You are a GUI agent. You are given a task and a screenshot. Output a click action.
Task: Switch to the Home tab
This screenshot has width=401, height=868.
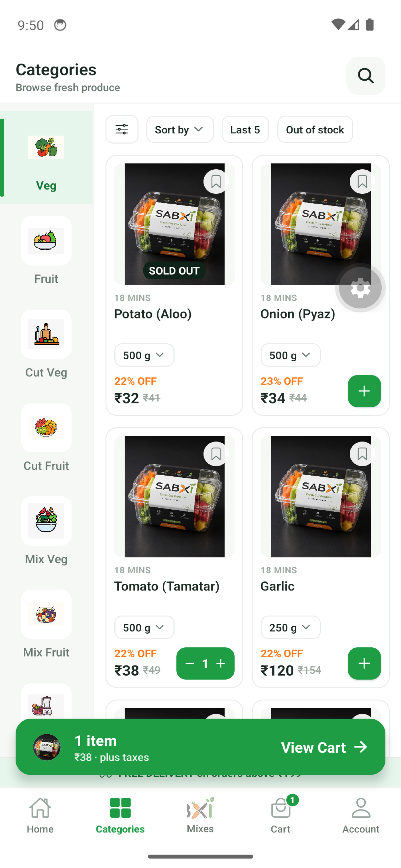tap(40, 816)
